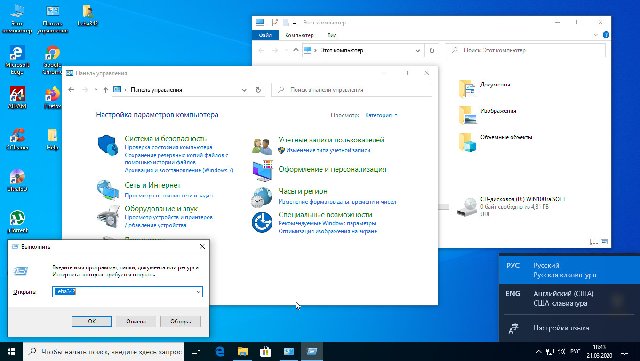The image size is (640, 361).
Task: Open System and Security category link
Action: click(x=166, y=139)
